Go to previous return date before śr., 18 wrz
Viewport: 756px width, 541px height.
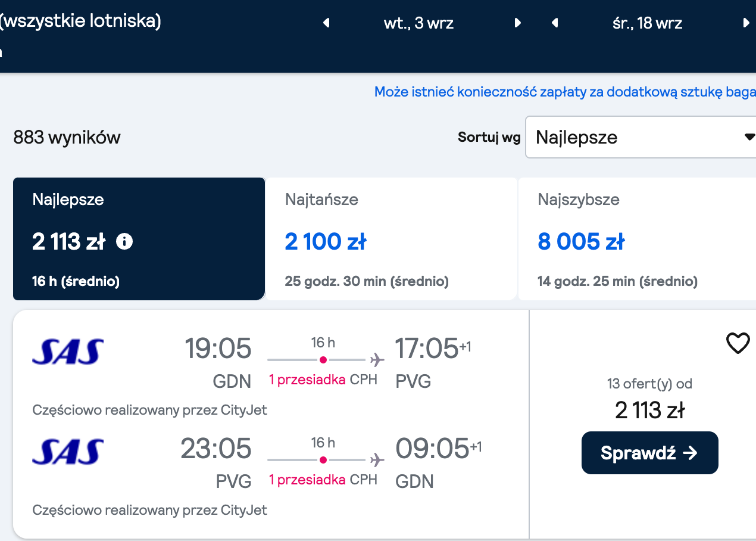point(555,23)
